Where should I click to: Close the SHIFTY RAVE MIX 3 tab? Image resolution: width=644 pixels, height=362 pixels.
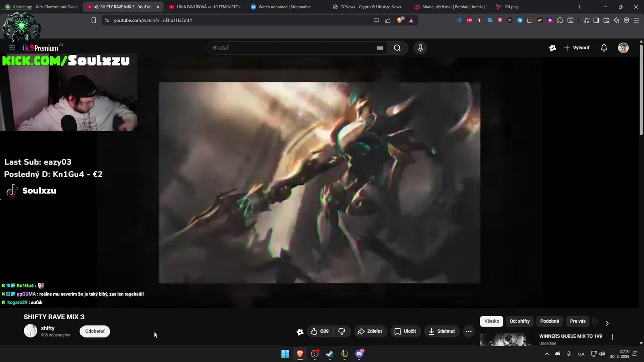pyautogui.click(x=158, y=7)
